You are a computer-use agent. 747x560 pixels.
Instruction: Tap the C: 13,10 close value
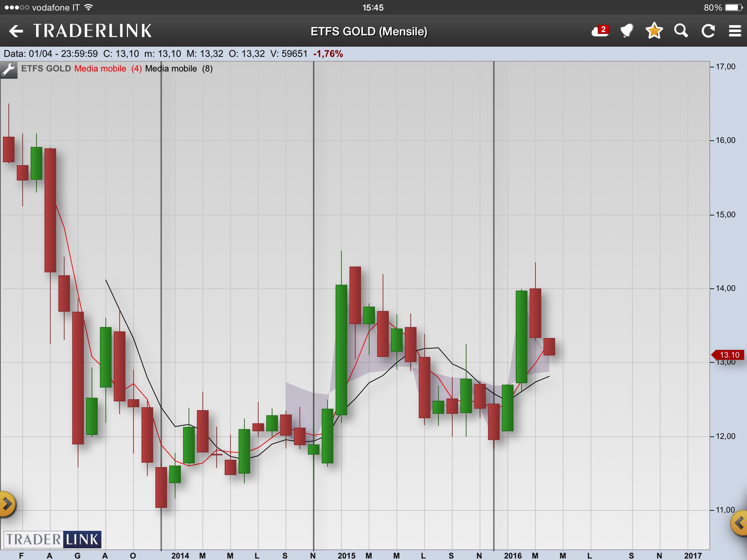pos(121,54)
